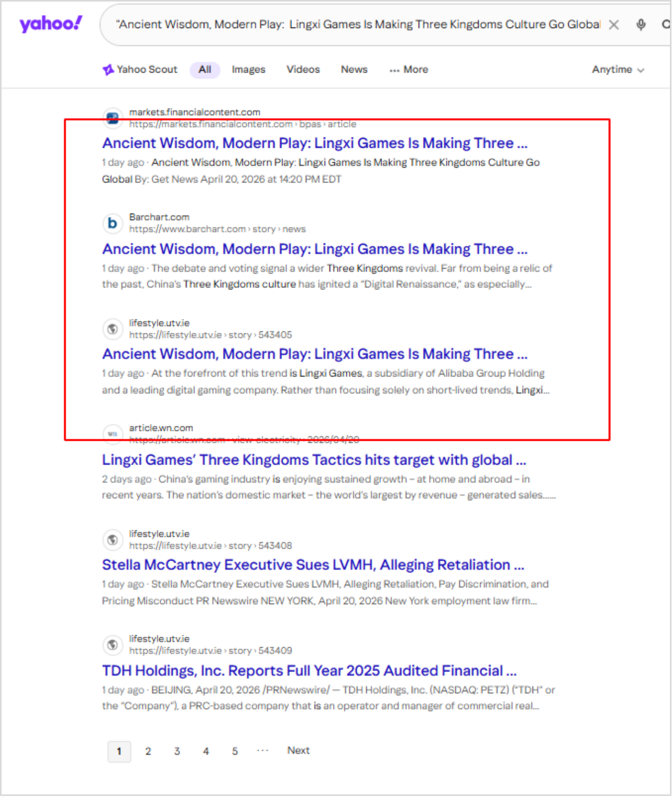
Task: Click the pagination ellipsis for more pages
Action: click(263, 750)
